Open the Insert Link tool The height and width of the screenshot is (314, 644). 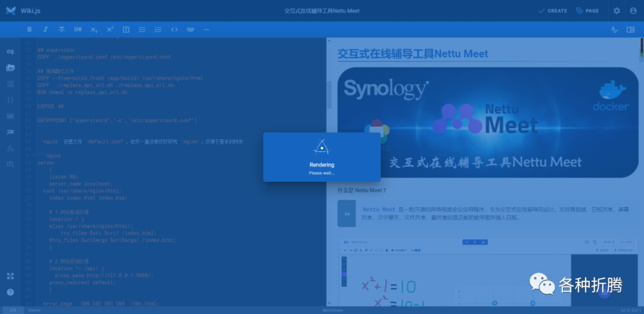[10, 52]
